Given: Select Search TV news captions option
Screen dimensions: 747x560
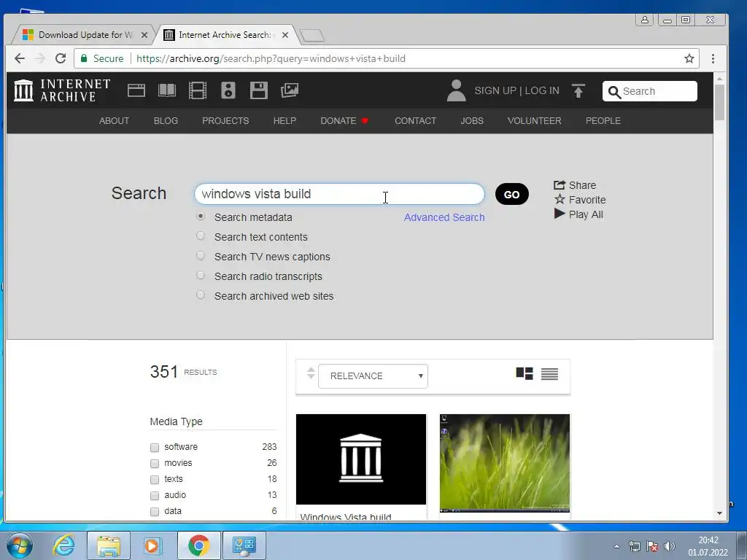Looking at the screenshot, I should click(201, 256).
